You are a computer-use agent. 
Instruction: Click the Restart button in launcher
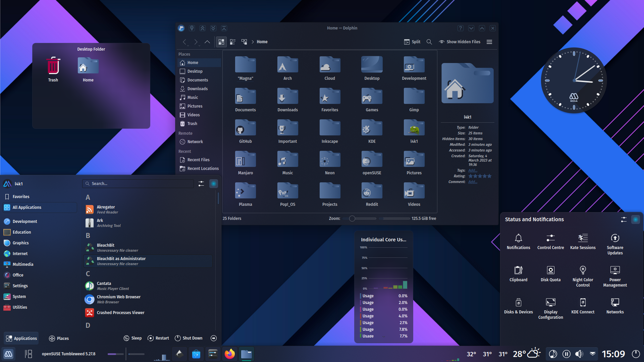[x=158, y=338]
